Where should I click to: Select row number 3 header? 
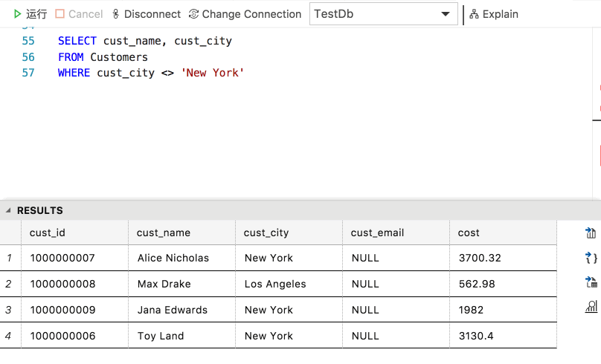(10, 310)
